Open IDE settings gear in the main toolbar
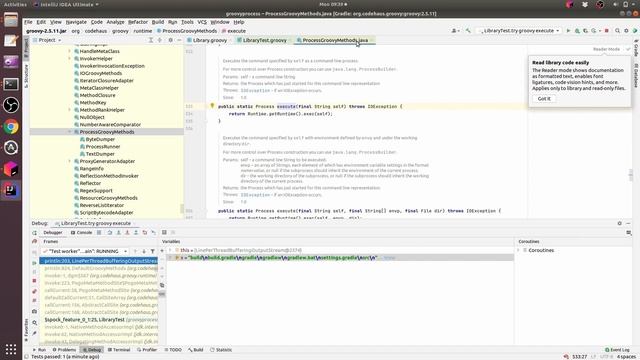The width and height of the screenshot is (640, 360). 626,31
